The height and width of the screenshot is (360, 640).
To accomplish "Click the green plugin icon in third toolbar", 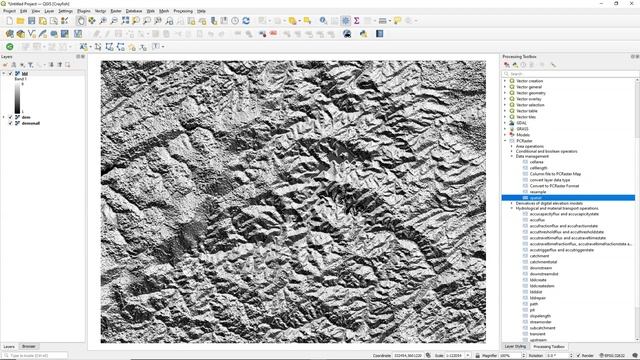I will [9, 47].
